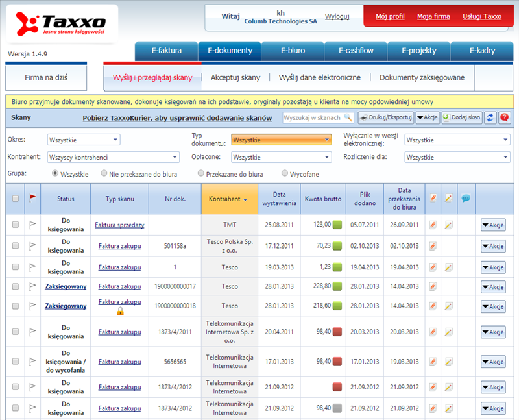Open the Rozliczenie dla dropdown
The height and width of the screenshot is (420, 519).
[x=457, y=157]
